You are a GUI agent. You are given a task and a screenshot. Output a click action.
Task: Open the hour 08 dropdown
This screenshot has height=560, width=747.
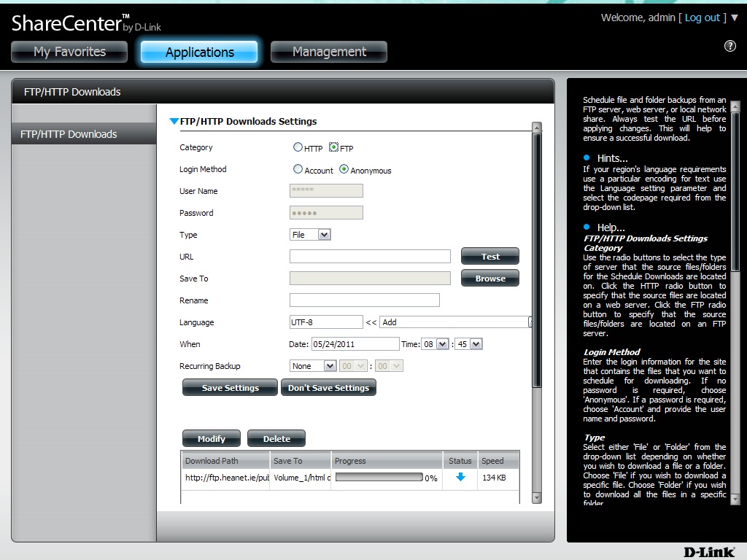pyautogui.click(x=436, y=344)
